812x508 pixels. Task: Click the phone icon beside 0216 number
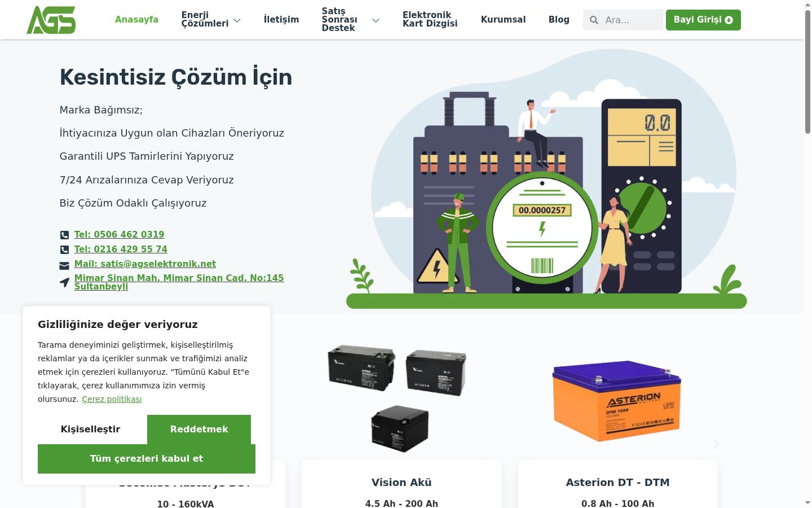pos(64,249)
